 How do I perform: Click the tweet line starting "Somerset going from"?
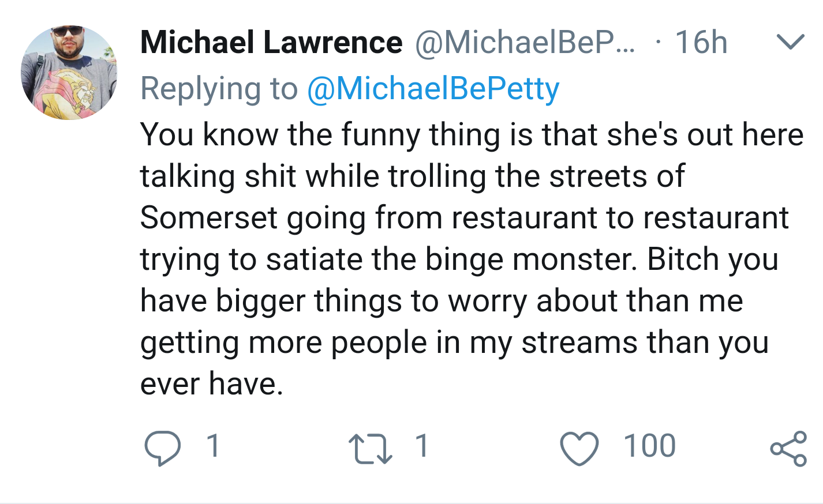pyautogui.click(x=464, y=218)
